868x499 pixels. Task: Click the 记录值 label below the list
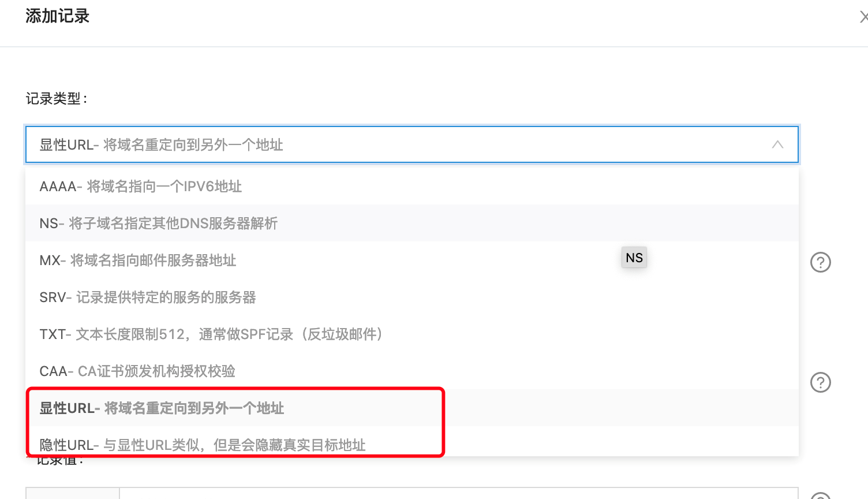coord(60,461)
